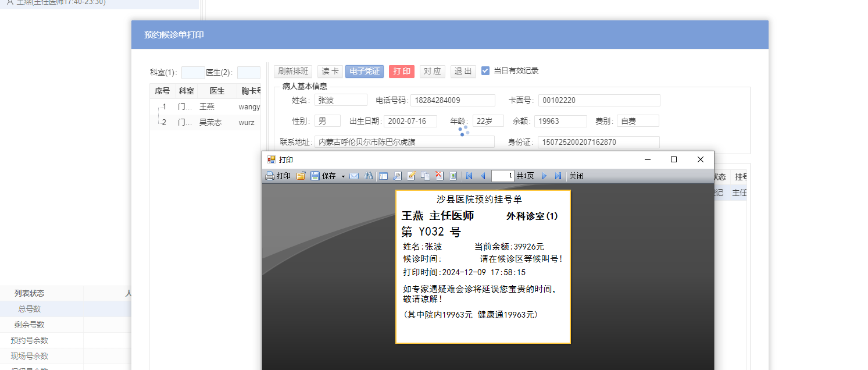The height and width of the screenshot is (370, 868).
Task: Click the 年龄 field showing 22岁
Action: click(488, 121)
